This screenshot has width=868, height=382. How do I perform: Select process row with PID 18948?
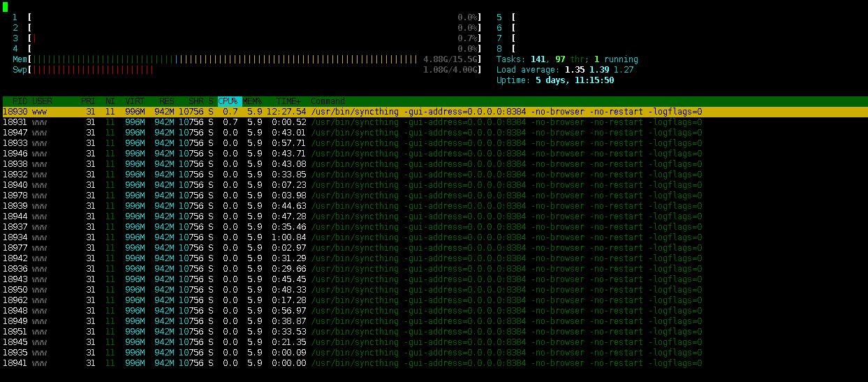(x=353, y=311)
